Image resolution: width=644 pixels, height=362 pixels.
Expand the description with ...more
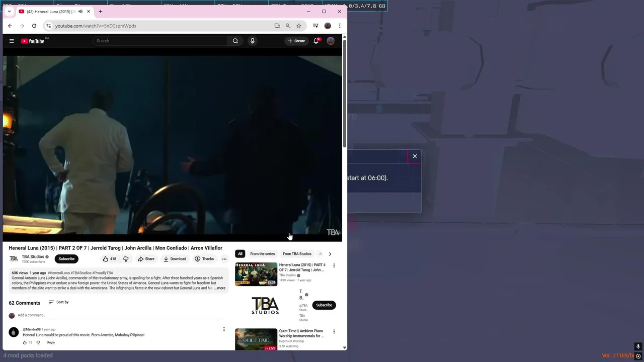[x=220, y=288]
